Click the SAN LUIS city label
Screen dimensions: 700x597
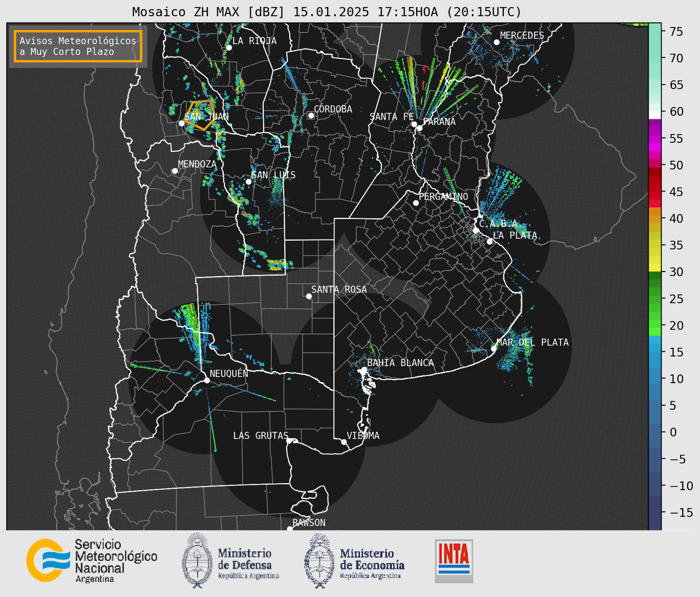pos(273,175)
